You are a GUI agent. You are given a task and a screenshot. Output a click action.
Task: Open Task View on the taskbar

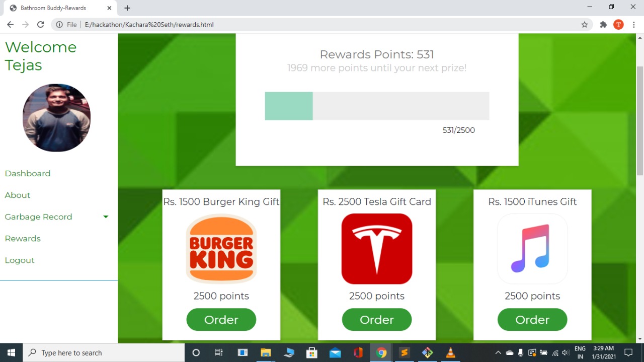219,352
